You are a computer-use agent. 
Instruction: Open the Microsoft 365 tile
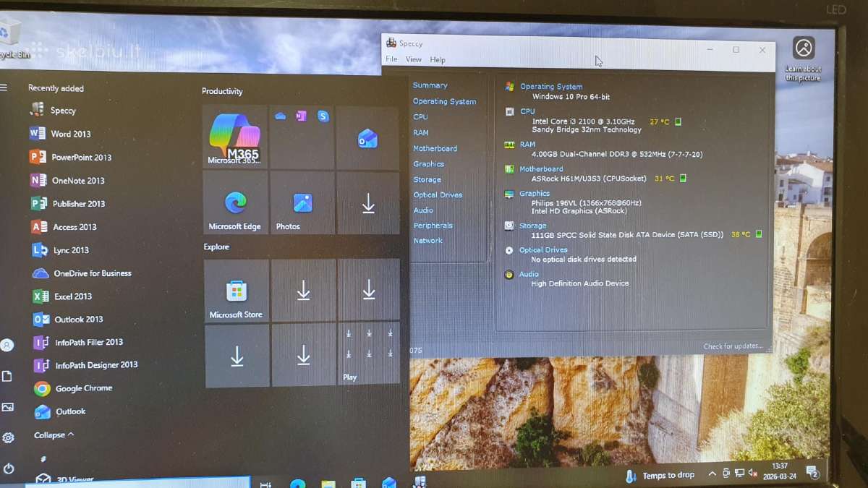coord(234,137)
